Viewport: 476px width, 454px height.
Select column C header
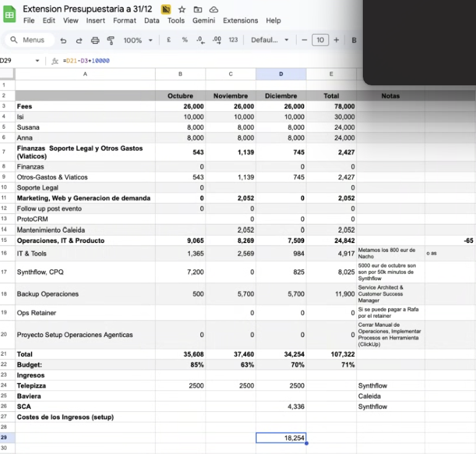pyautogui.click(x=231, y=74)
